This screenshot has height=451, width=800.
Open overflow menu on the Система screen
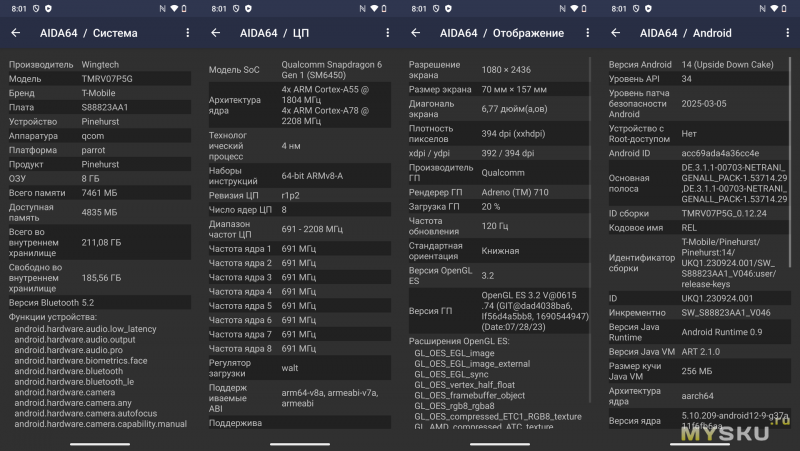click(188, 33)
